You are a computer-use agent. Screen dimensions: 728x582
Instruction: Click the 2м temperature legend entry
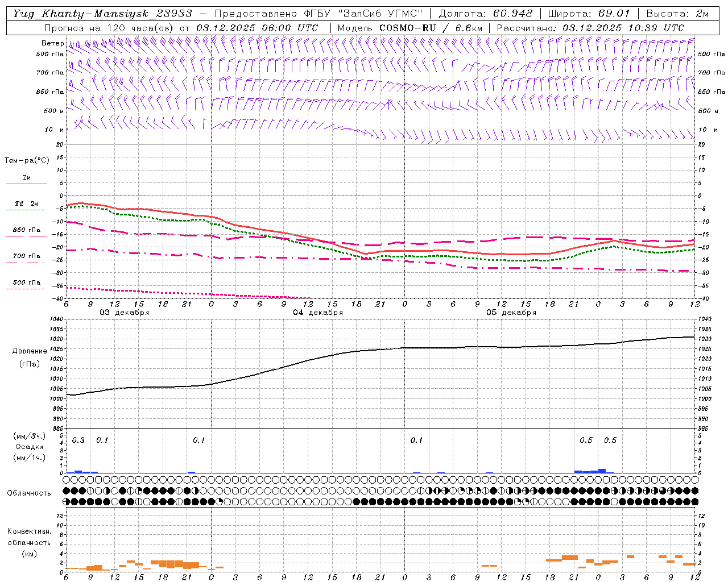(27, 178)
